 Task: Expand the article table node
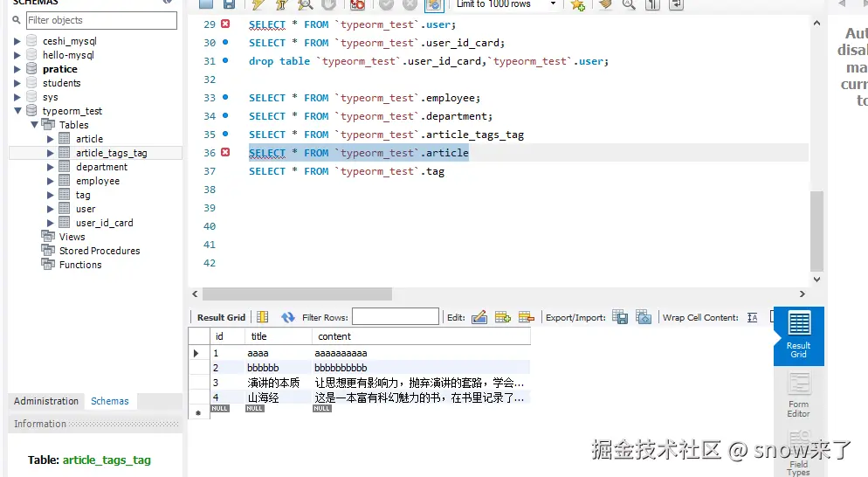coord(51,139)
